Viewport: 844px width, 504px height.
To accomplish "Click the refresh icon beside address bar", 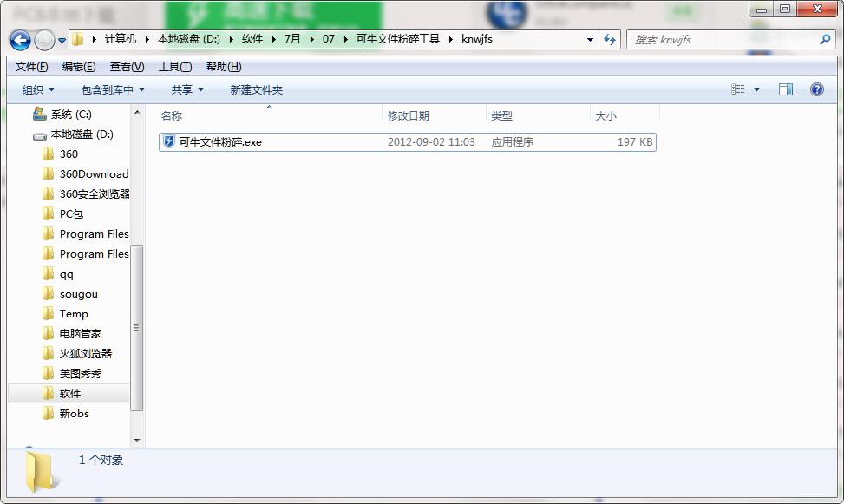I will 610,39.
